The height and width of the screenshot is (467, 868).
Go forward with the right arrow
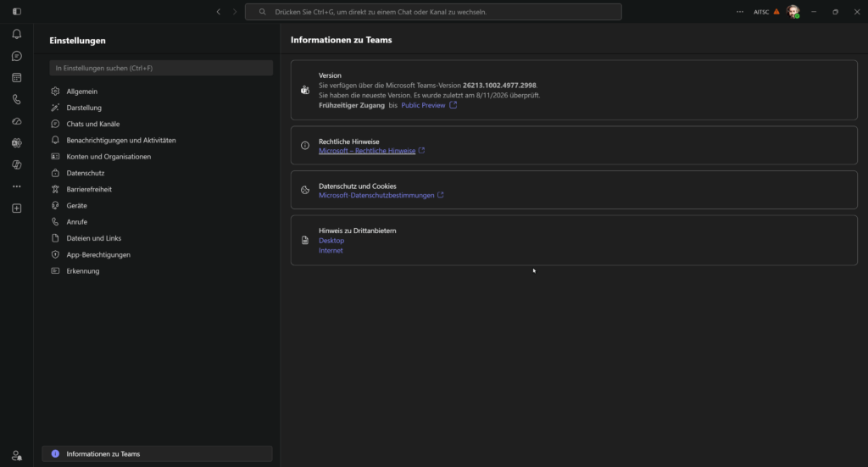[235, 12]
